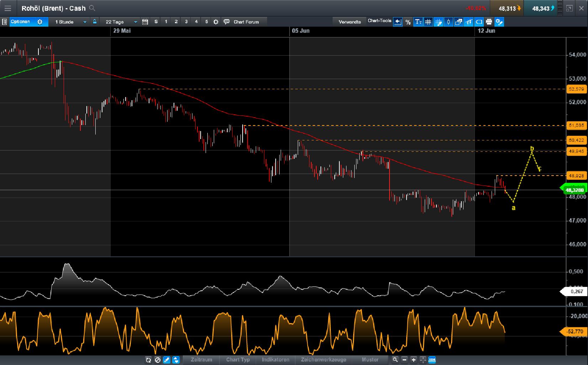588x365 pixels.
Task: Click the Rohöl (Brent) - Cash title
Action: point(53,8)
